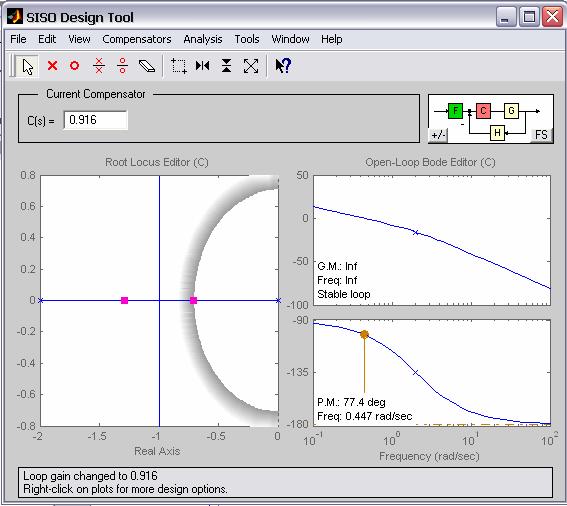Select add complex zero pair tool
The width and height of the screenshot is (567, 506).
122,66
